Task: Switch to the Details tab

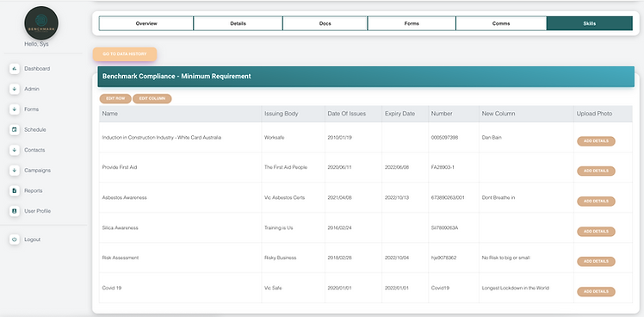Action: pos(238,23)
